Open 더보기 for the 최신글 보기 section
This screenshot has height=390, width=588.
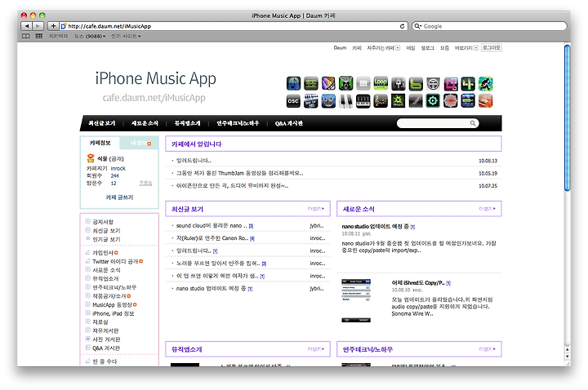(x=316, y=209)
